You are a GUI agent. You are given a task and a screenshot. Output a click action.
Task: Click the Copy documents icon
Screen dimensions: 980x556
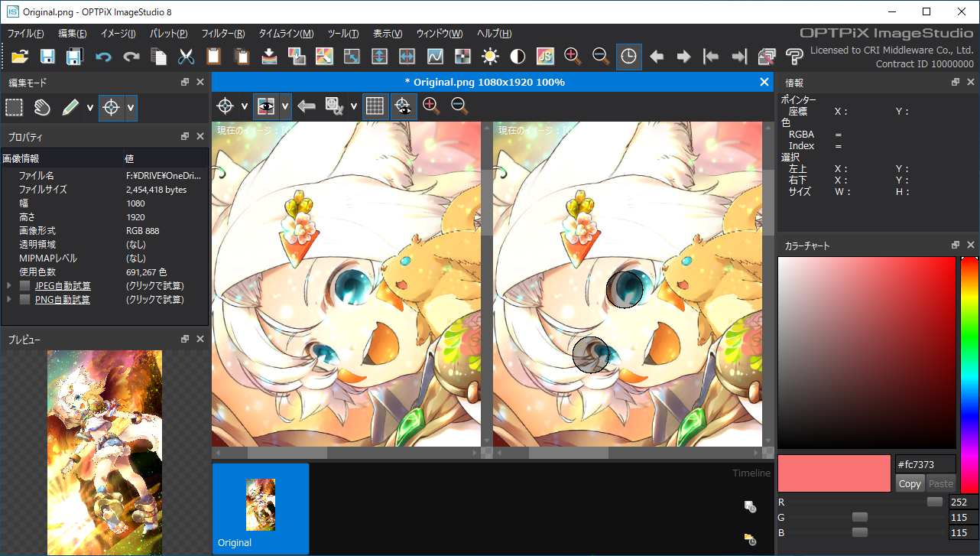[x=159, y=56]
